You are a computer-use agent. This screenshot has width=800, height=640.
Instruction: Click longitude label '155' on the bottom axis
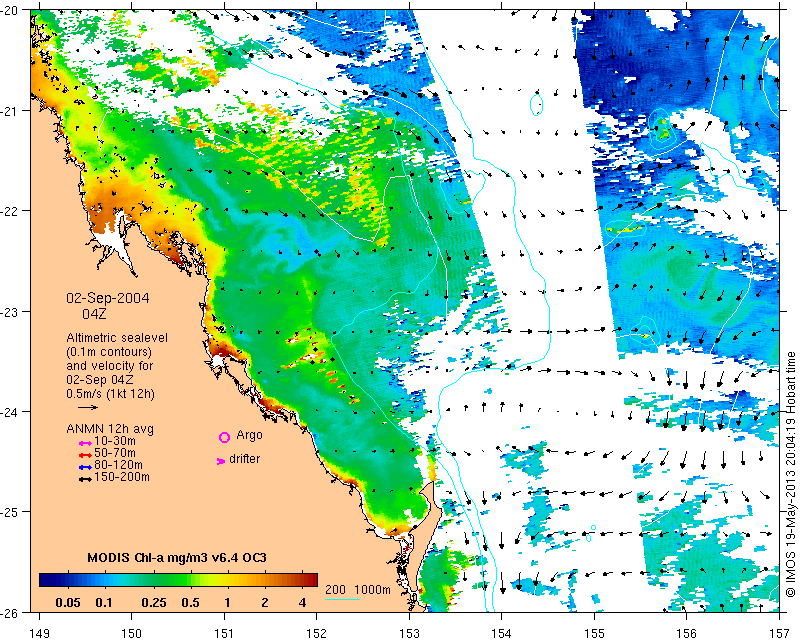tap(594, 633)
